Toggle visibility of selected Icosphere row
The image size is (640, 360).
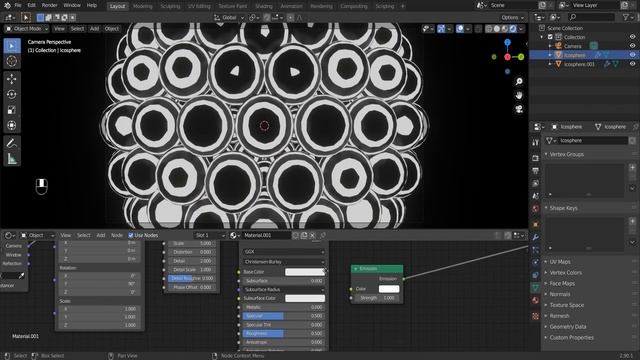(632, 55)
